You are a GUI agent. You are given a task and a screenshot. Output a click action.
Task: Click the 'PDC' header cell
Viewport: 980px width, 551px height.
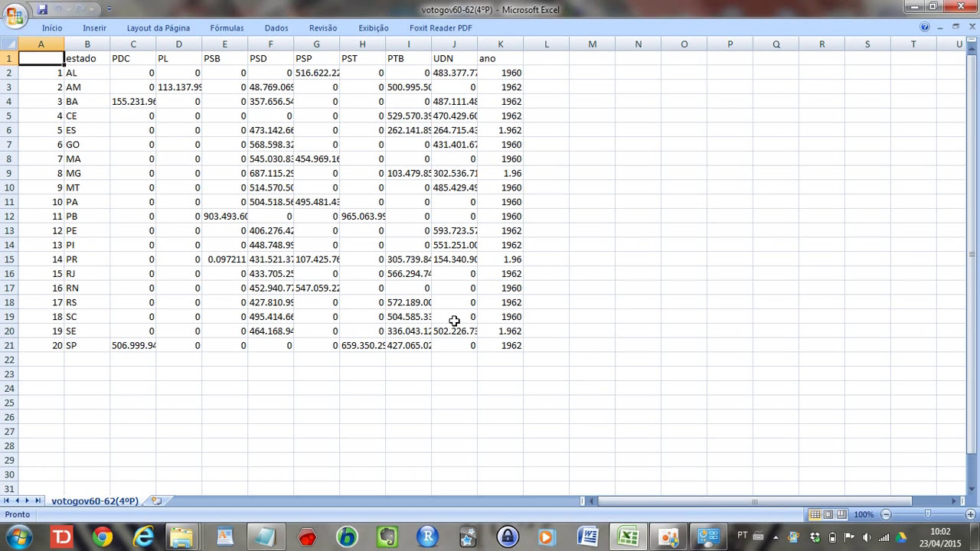(132, 58)
